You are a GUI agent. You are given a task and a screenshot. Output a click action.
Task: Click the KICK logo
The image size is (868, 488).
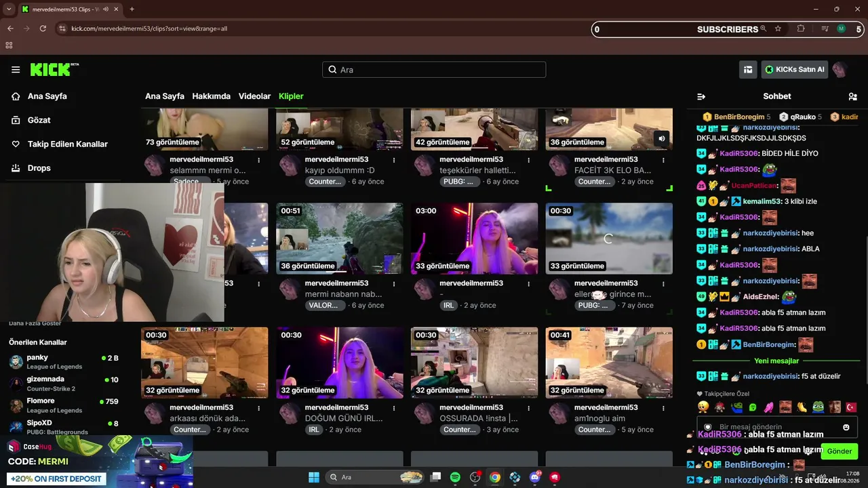pos(54,69)
